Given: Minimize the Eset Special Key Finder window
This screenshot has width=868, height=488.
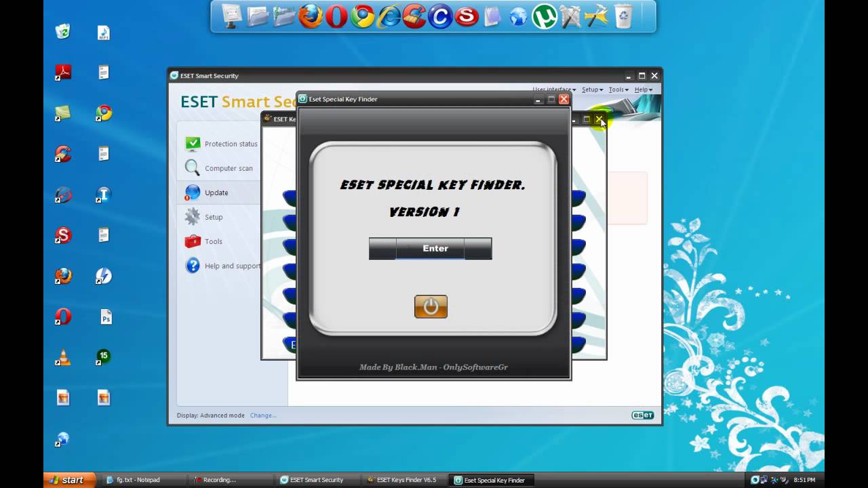Looking at the screenshot, I should (538, 99).
